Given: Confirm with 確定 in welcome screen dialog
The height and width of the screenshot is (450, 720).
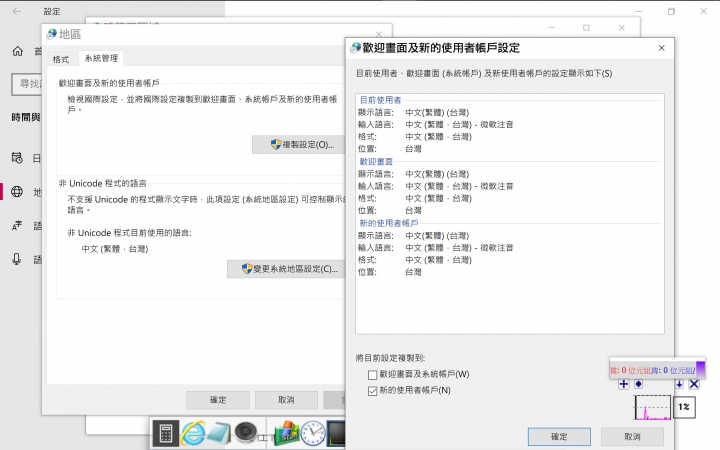Looking at the screenshot, I should (559, 437).
